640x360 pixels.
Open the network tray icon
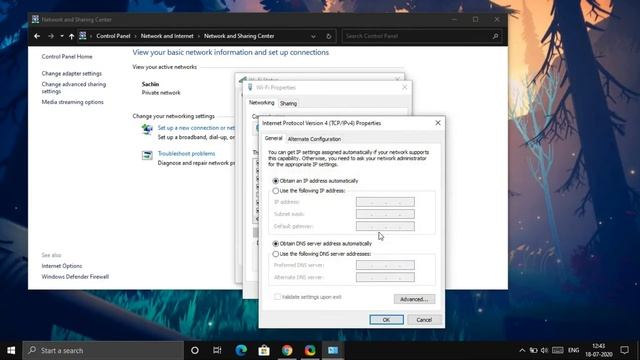pos(533,350)
